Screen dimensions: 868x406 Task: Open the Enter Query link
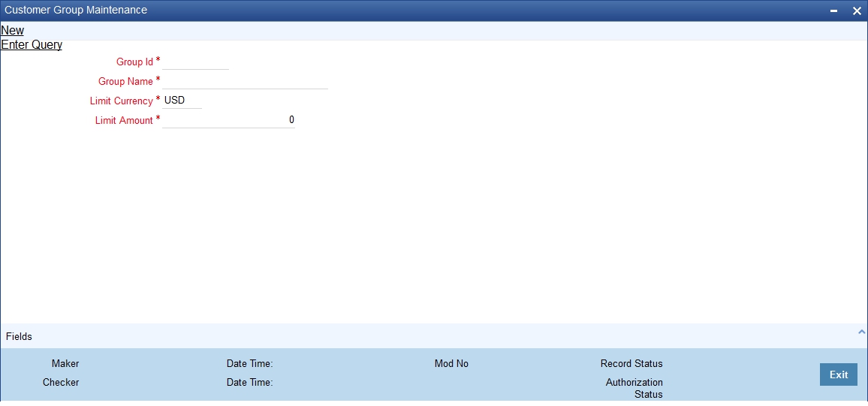pyautogui.click(x=32, y=45)
